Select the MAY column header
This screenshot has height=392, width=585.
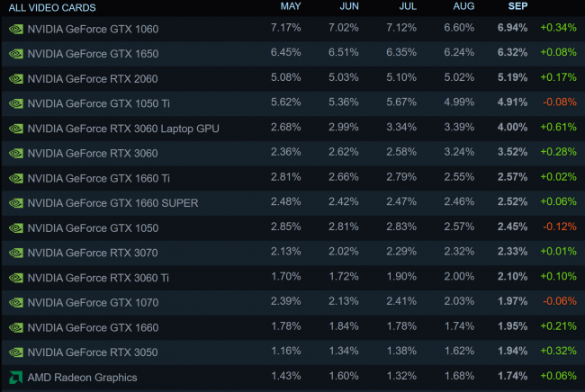coord(291,6)
